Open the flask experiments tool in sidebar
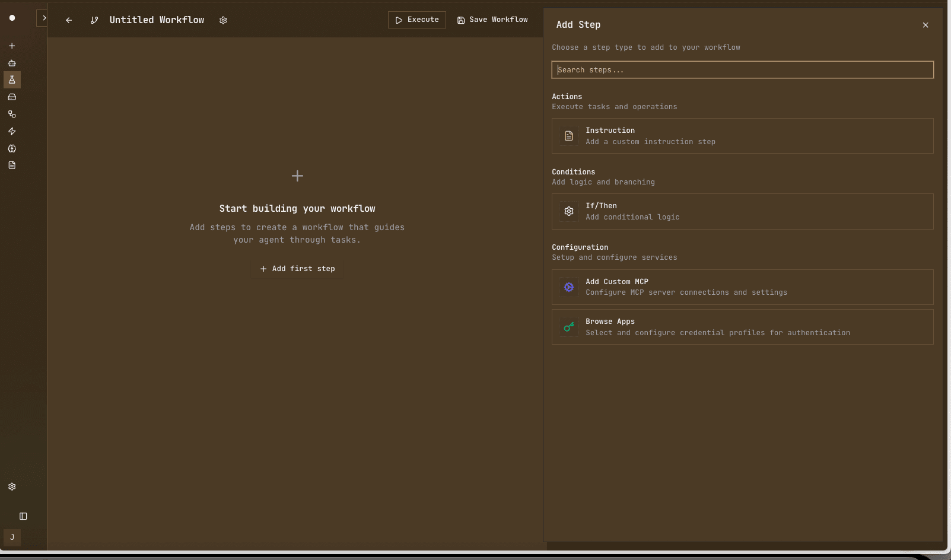The width and height of the screenshot is (951, 560). click(x=12, y=80)
